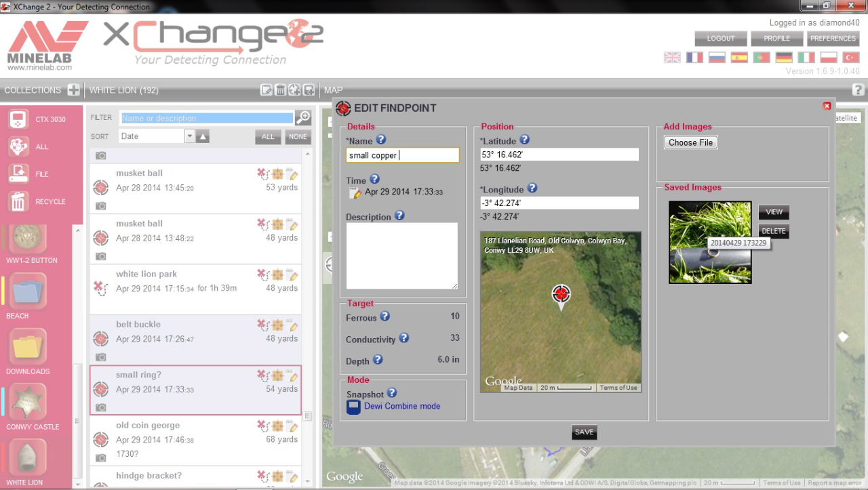Click help icon next to Depth

[378, 360]
